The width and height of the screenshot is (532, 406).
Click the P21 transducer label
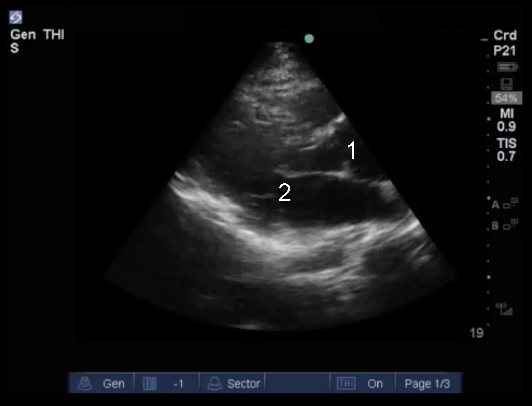505,51
